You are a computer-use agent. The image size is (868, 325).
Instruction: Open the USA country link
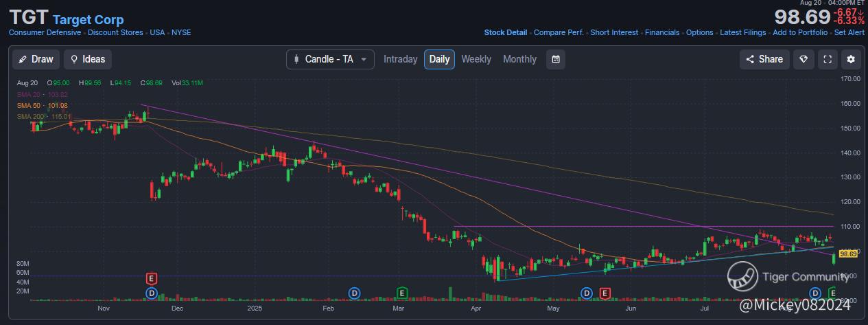coord(157,32)
